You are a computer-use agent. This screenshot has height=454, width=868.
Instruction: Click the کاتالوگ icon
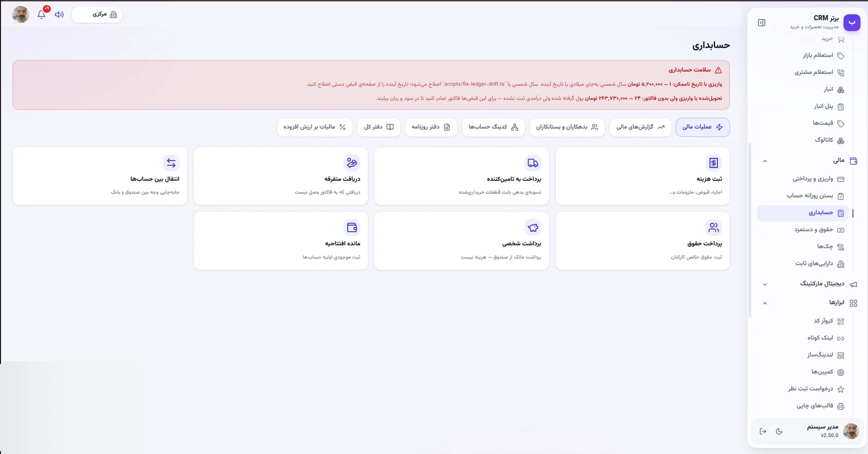(841, 140)
